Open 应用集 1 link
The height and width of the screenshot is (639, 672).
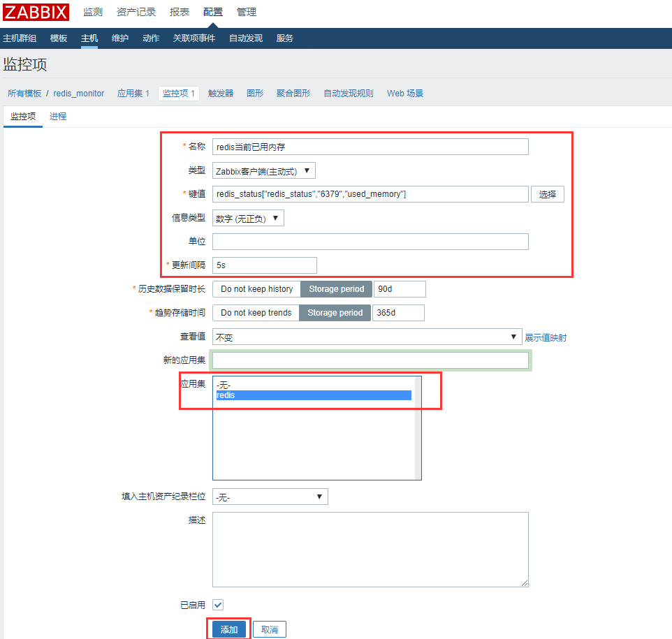(x=133, y=94)
